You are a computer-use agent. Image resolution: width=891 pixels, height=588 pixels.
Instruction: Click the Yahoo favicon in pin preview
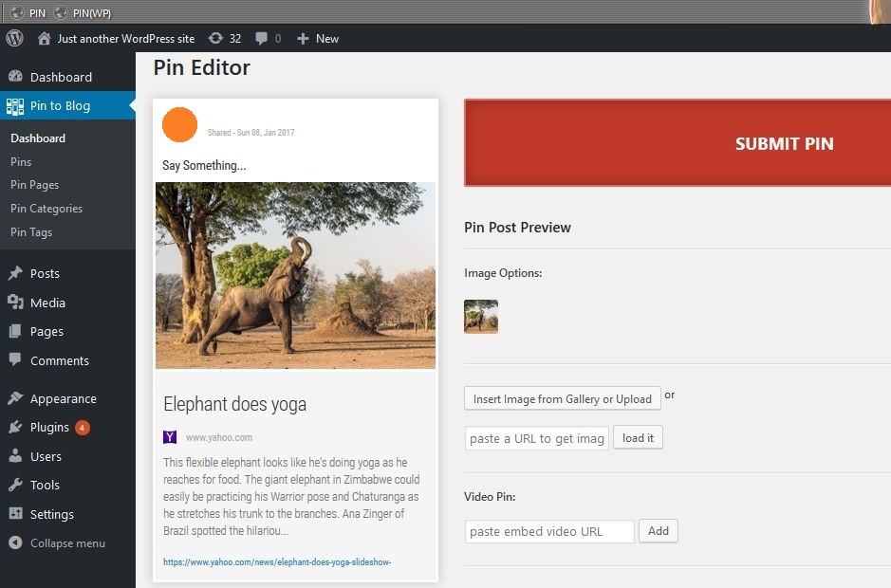(170, 437)
